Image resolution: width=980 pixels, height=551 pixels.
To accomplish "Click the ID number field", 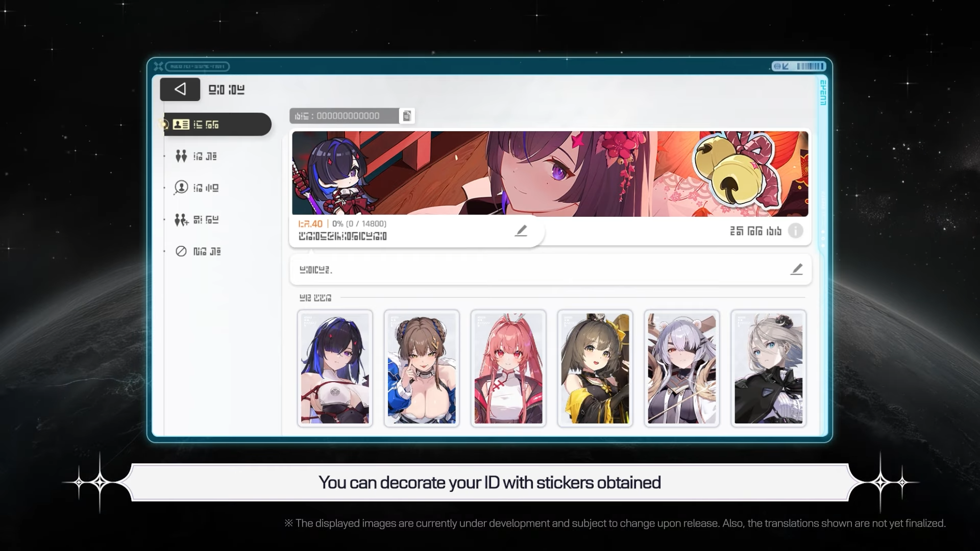I will coord(345,116).
